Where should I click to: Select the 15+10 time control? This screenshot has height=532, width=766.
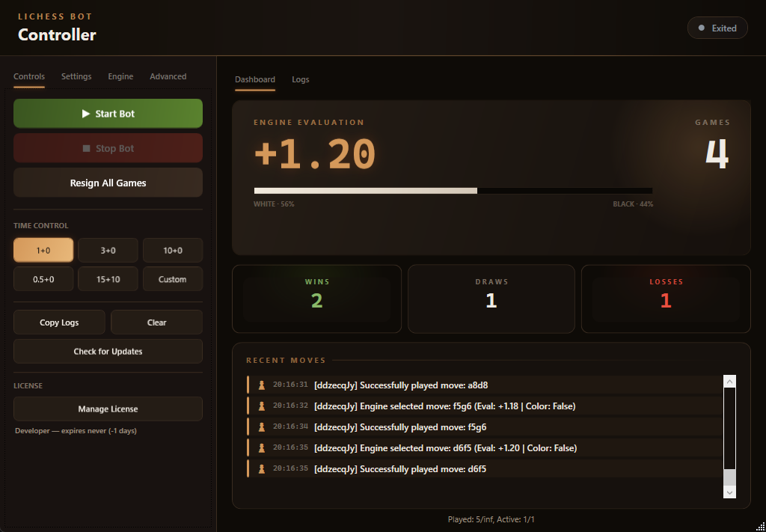pyautogui.click(x=108, y=278)
